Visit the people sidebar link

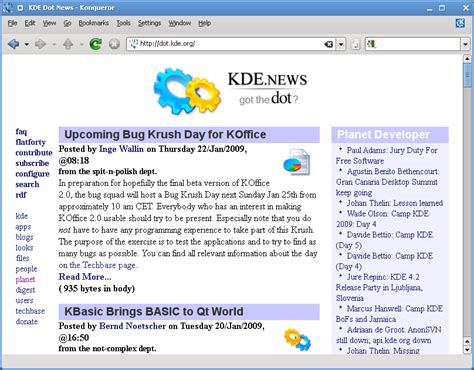pyautogui.click(x=26, y=269)
